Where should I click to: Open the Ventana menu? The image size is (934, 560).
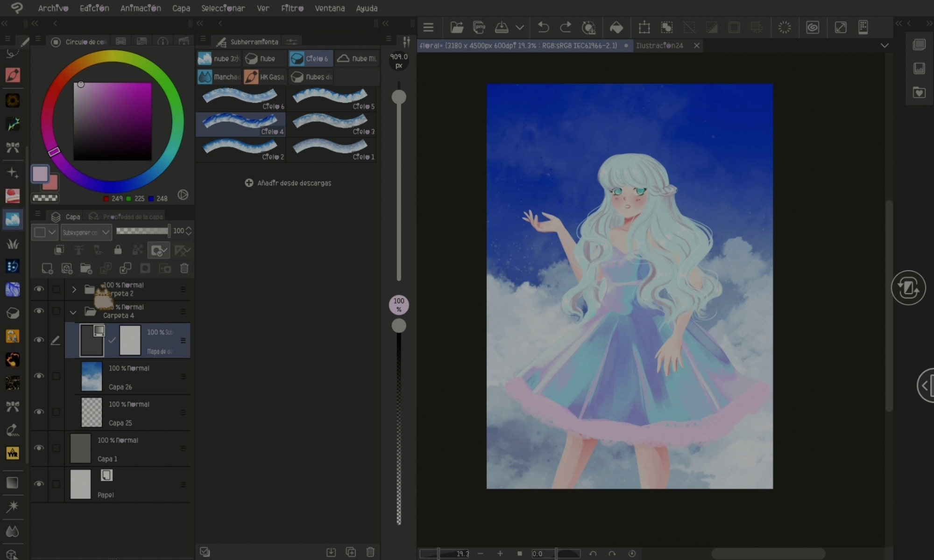coord(330,8)
